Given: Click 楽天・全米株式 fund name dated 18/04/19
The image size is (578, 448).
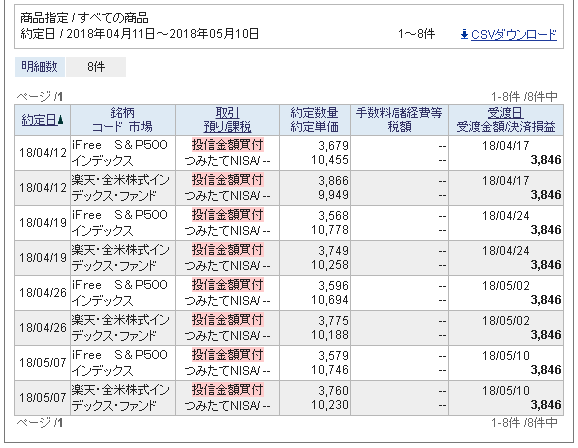Looking at the screenshot, I should tap(121, 258).
